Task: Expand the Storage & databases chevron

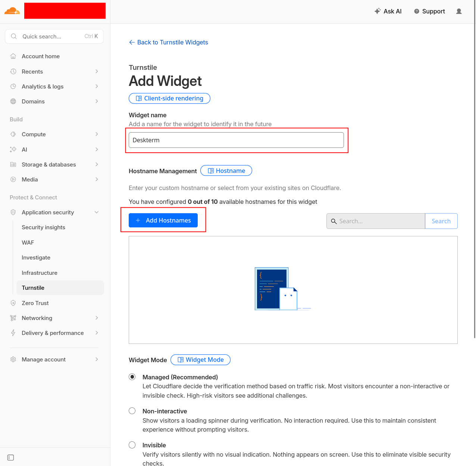Action: tap(97, 164)
